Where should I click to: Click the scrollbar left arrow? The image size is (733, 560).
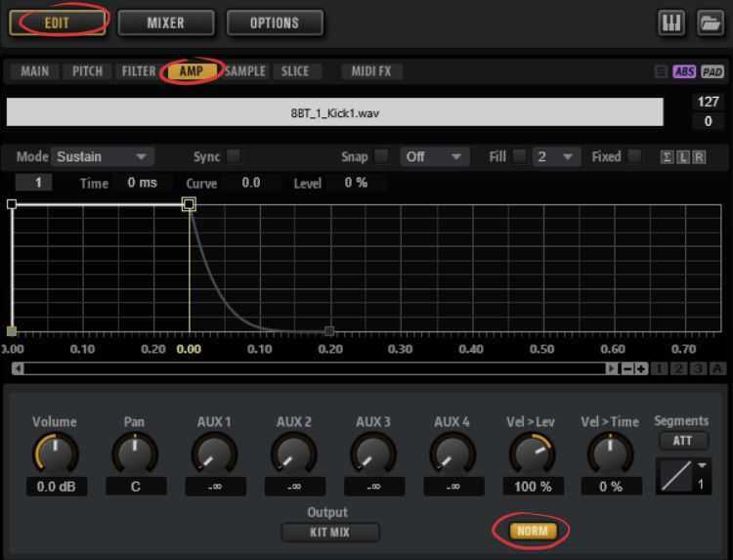[x=18, y=368]
